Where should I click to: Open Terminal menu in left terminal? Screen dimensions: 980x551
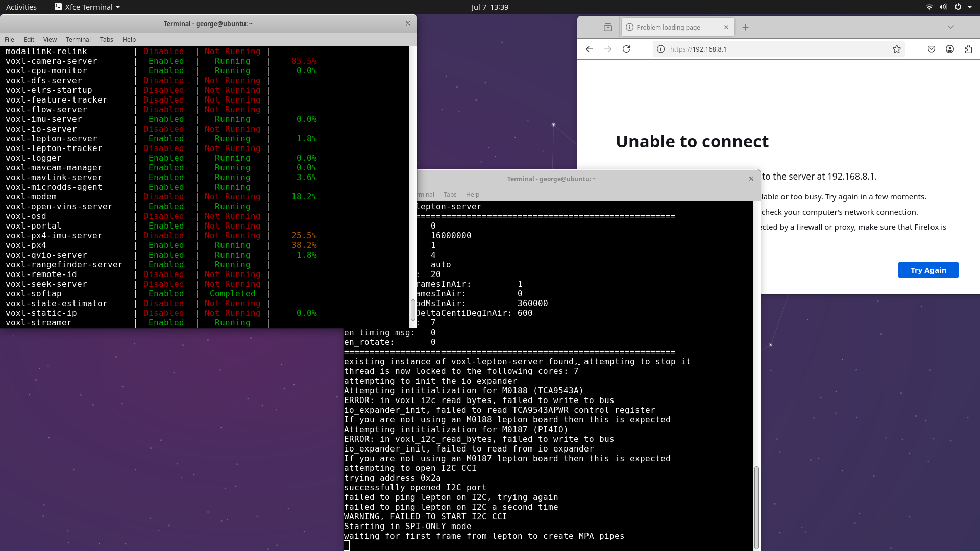point(78,39)
